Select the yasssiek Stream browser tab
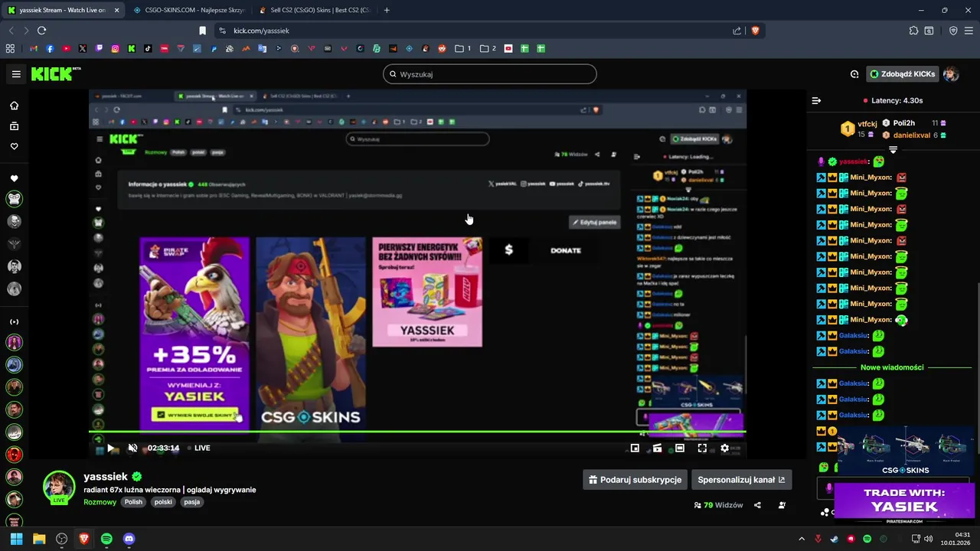The image size is (980, 551). 63,10
